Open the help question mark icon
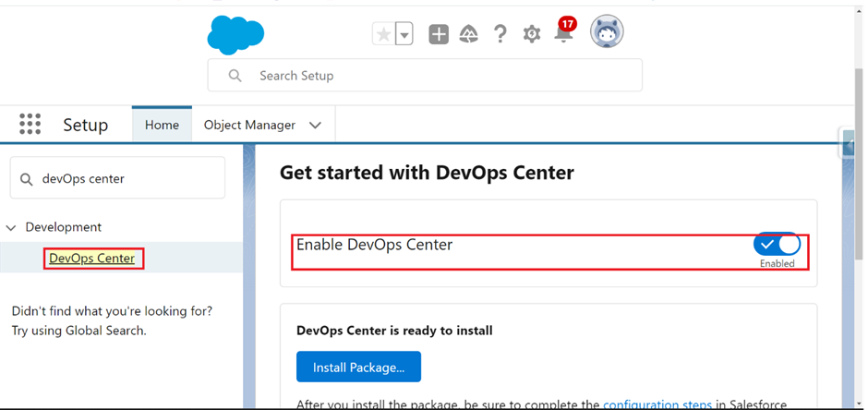 click(500, 34)
